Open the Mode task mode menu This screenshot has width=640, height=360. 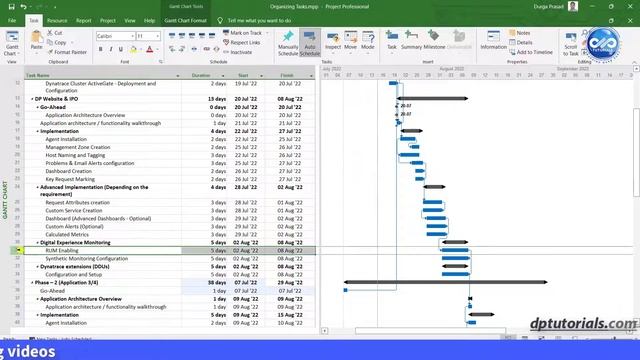(368, 41)
